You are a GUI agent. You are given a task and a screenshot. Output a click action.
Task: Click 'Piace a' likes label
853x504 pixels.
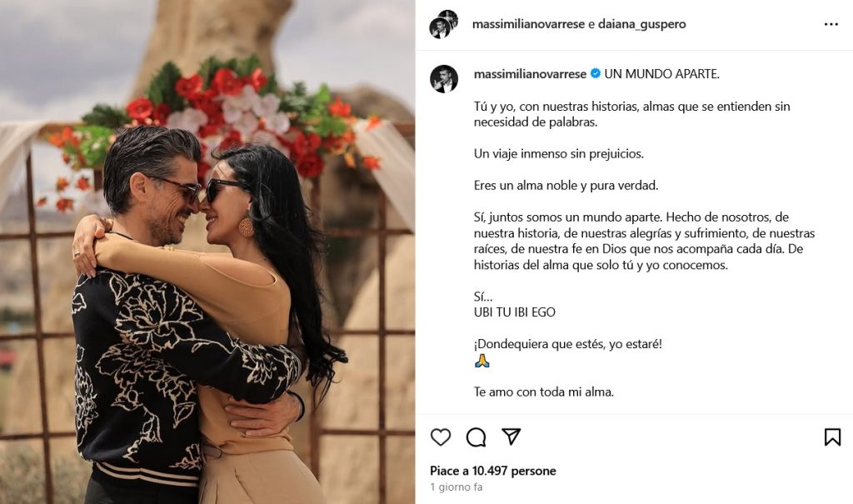pos(449,471)
